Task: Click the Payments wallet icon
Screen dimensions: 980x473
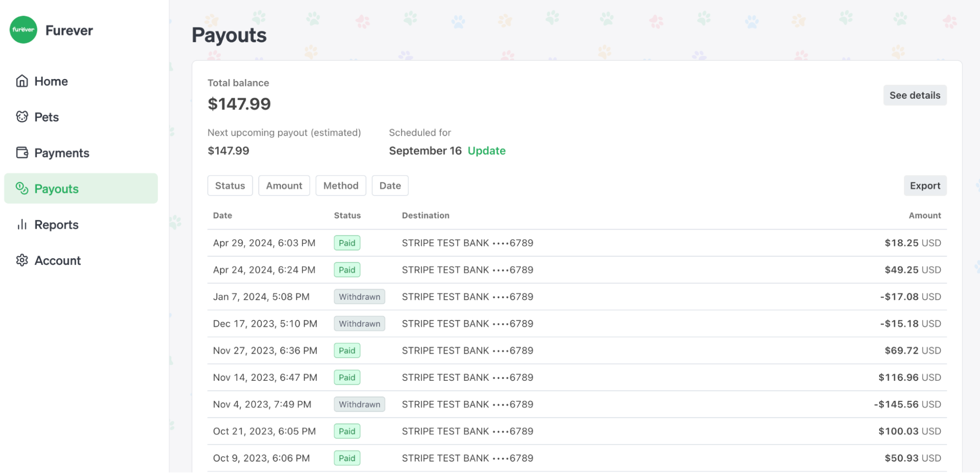Action: tap(22, 153)
